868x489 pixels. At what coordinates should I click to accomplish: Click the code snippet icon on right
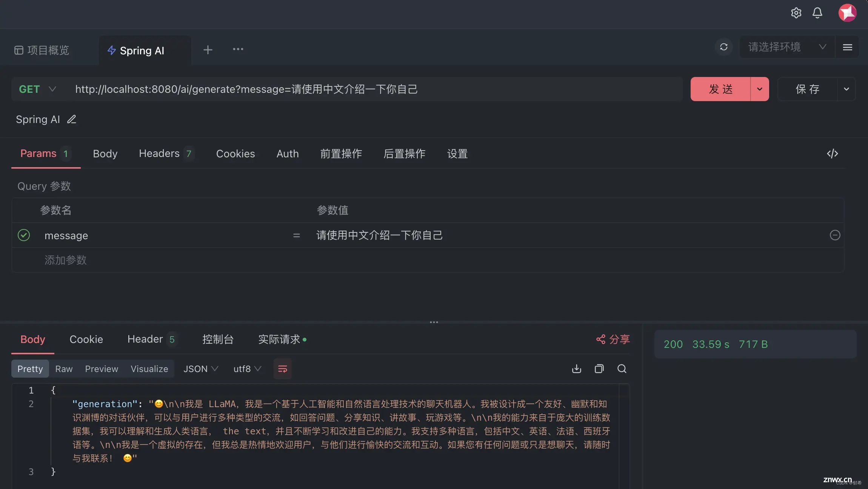832,154
